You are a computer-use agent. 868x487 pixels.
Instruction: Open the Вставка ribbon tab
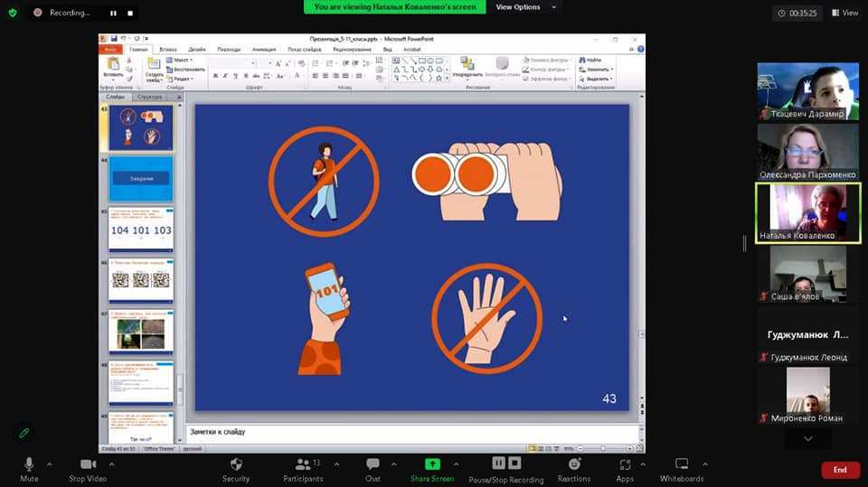168,50
